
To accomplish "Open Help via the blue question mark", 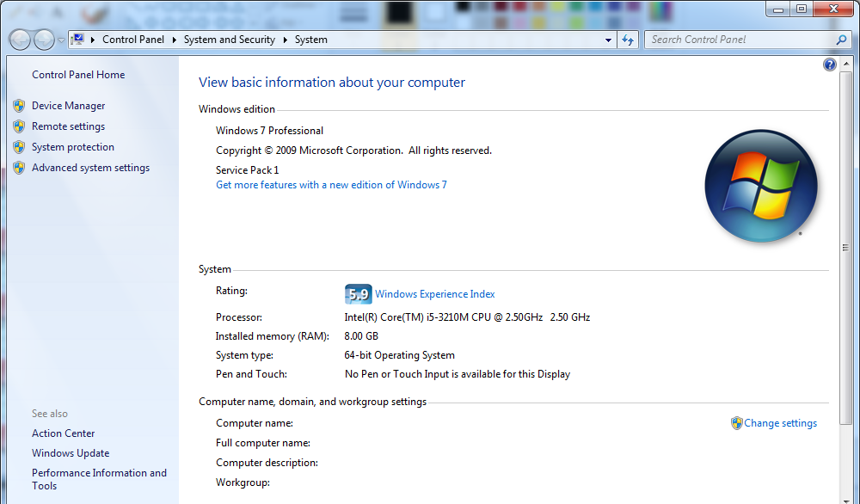I will (x=829, y=65).
